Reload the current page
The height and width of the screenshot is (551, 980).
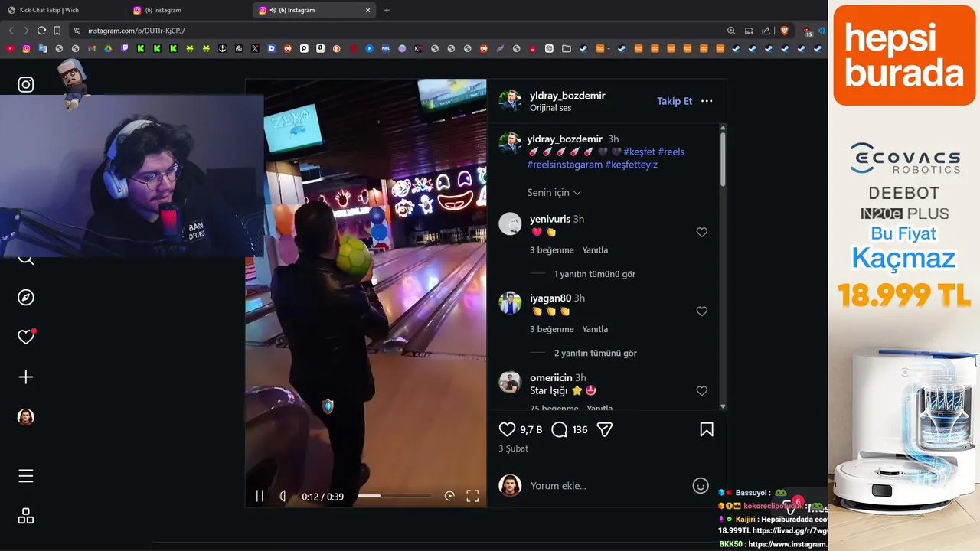point(41,31)
